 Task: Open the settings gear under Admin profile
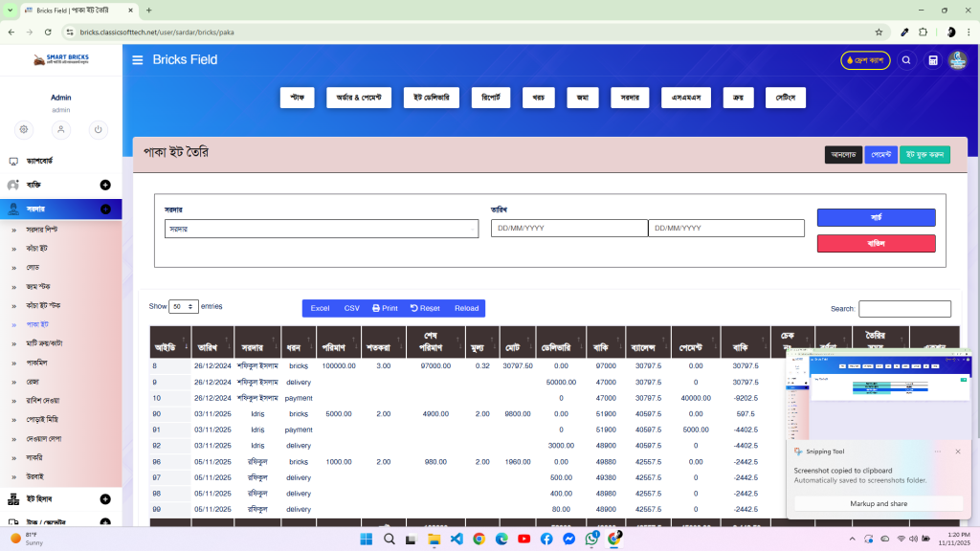click(23, 129)
